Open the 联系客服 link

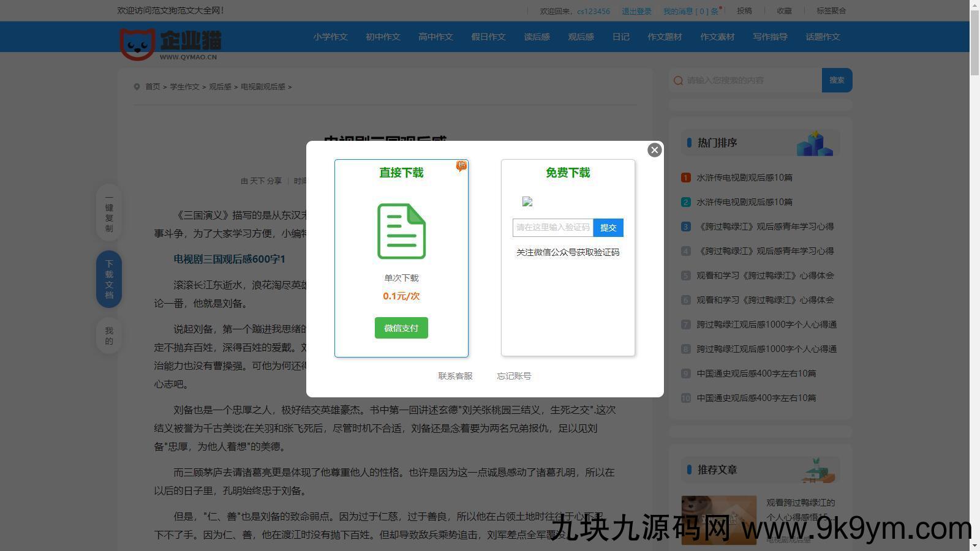pos(455,376)
